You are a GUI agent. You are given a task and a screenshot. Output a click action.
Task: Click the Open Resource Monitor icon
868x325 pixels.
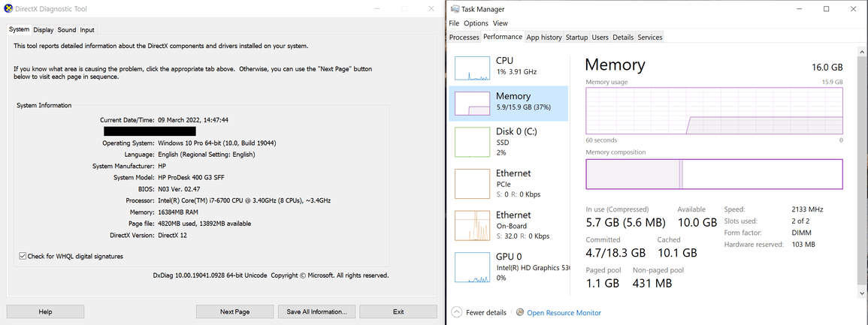(x=520, y=312)
